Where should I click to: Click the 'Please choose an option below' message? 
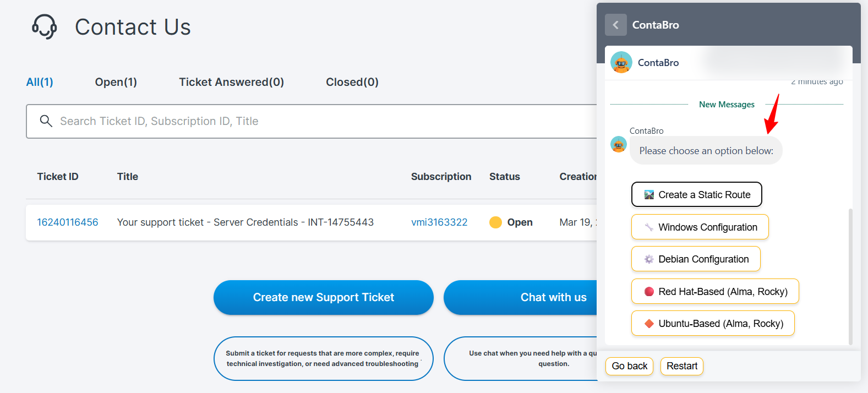click(706, 151)
